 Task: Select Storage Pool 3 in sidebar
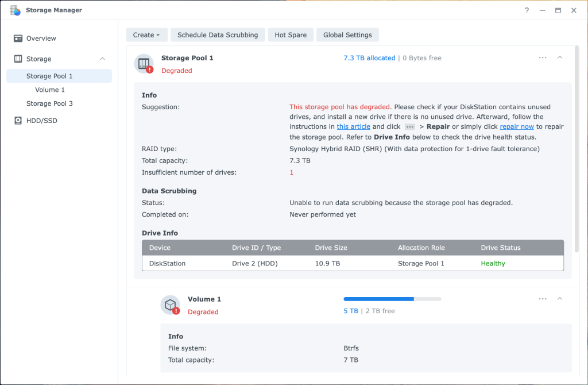point(49,103)
